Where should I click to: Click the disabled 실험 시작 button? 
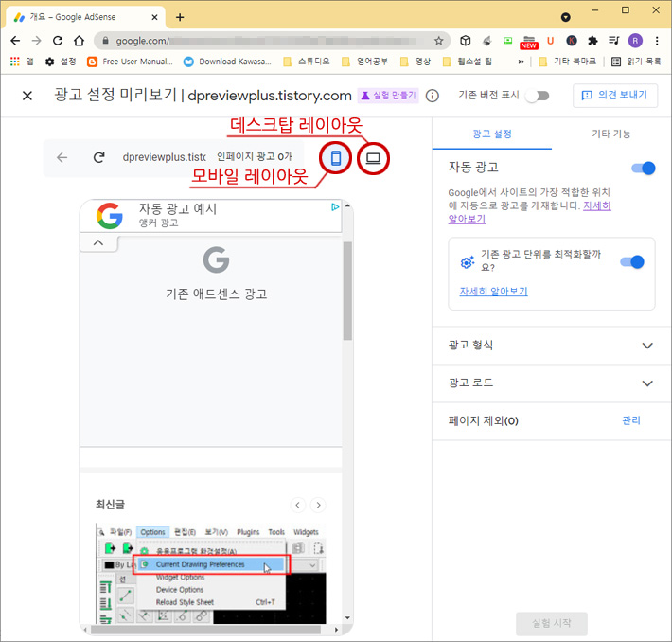552,623
